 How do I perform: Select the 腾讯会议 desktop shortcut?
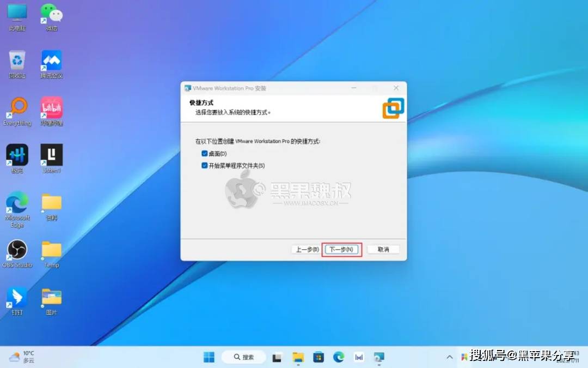(52, 64)
